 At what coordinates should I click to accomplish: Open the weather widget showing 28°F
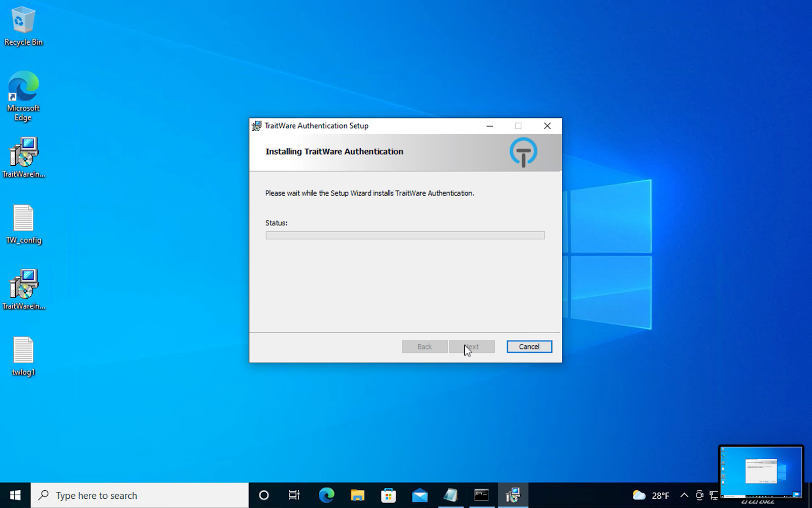tap(651, 495)
